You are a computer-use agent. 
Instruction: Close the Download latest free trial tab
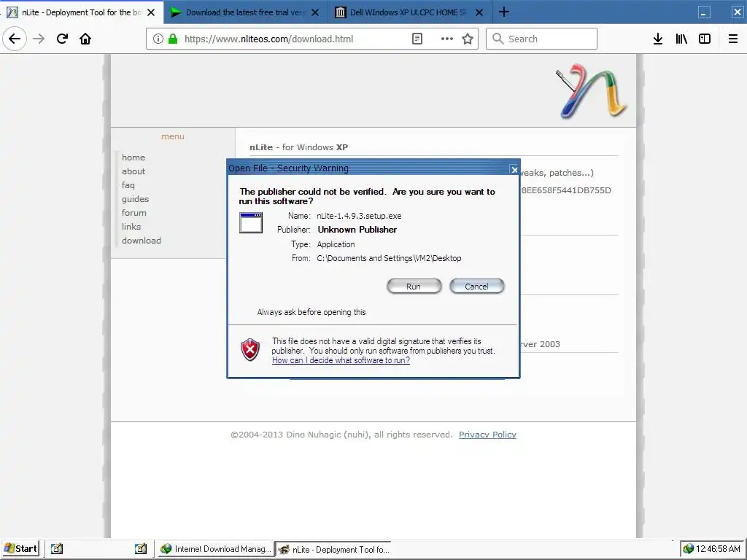click(315, 12)
